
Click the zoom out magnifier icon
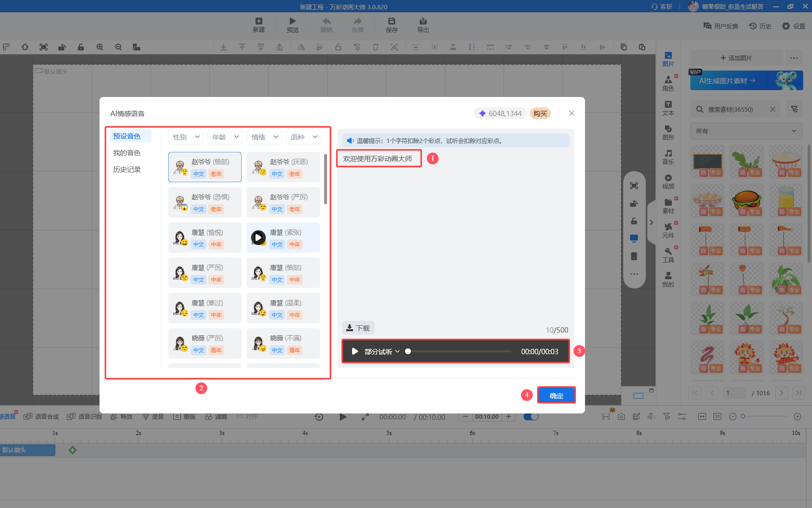[118, 47]
